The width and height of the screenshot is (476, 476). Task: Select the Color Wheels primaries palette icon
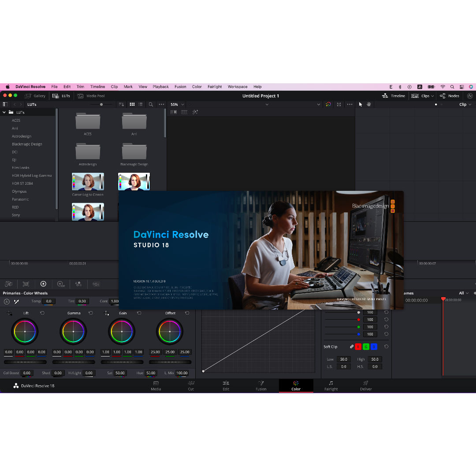[x=43, y=284]
